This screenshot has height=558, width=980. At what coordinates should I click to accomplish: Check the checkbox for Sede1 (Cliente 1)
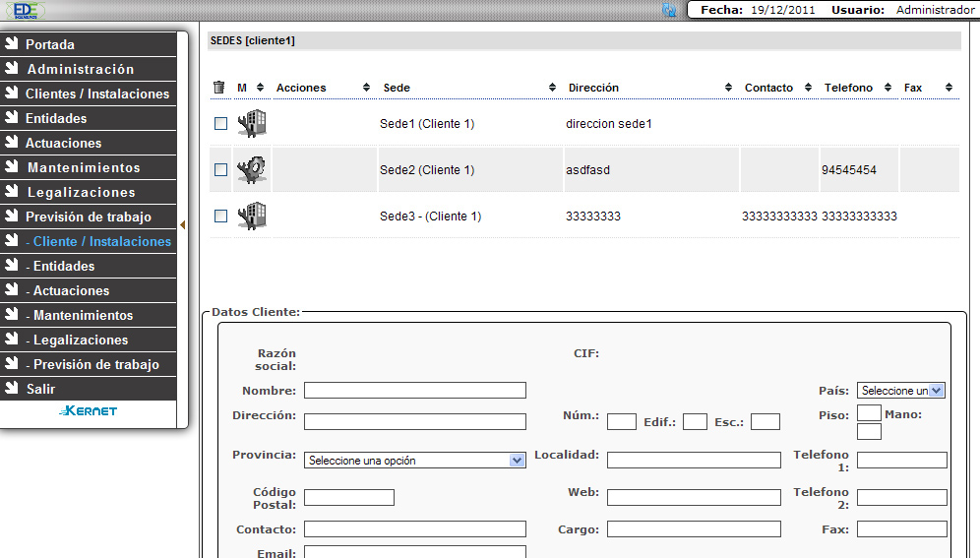coord(220,124)
